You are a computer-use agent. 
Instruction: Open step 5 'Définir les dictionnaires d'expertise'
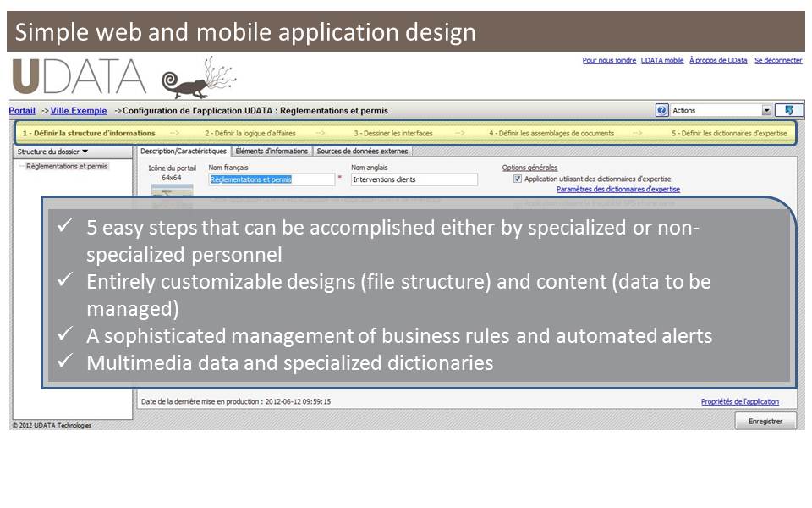pos(729,133)
